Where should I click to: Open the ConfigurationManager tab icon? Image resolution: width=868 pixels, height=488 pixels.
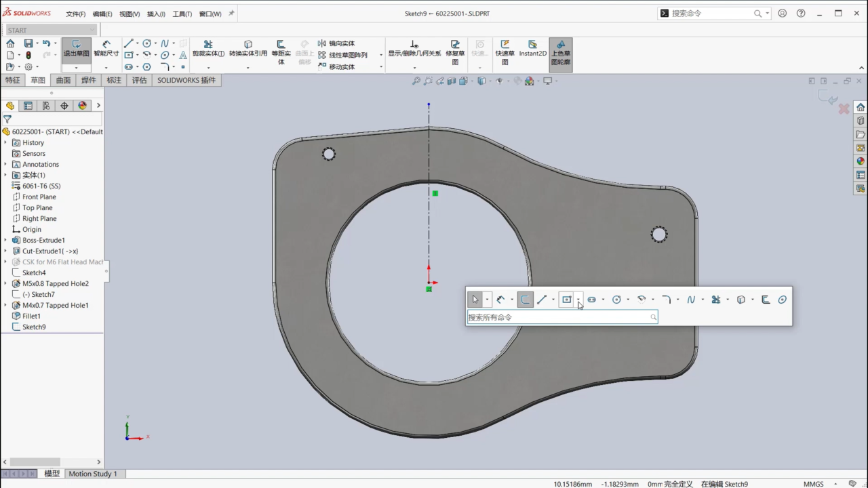point(46,106)
